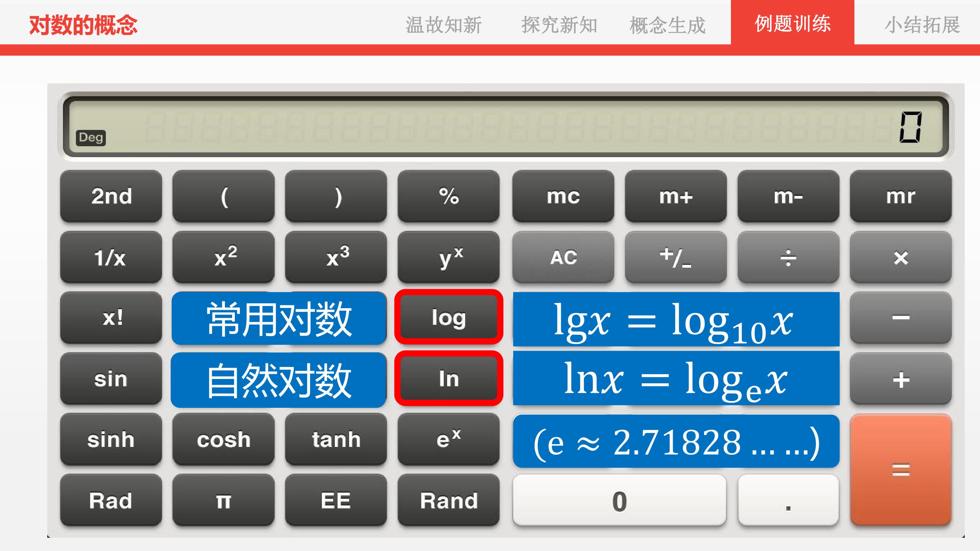This screenshot has height=551, width=980.
Task: Click the Deg mode indicator on display
Action: coord(91,137)
